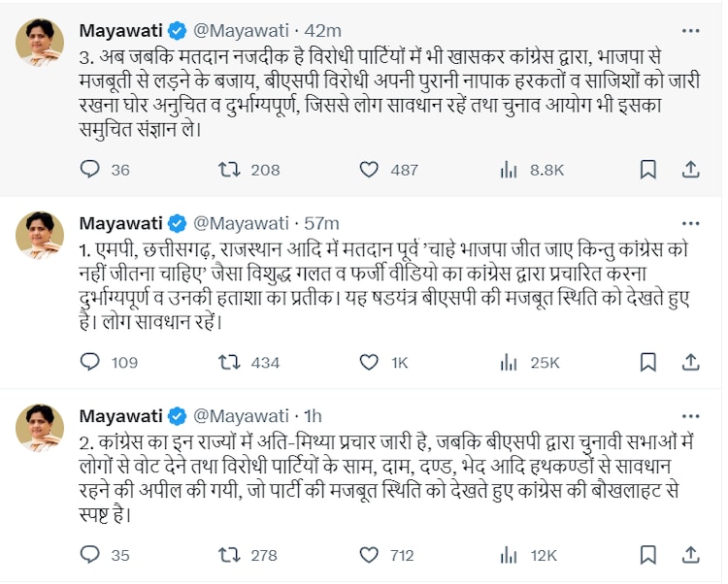Retweet the tweet with 434 retweets

pos(229,363)
